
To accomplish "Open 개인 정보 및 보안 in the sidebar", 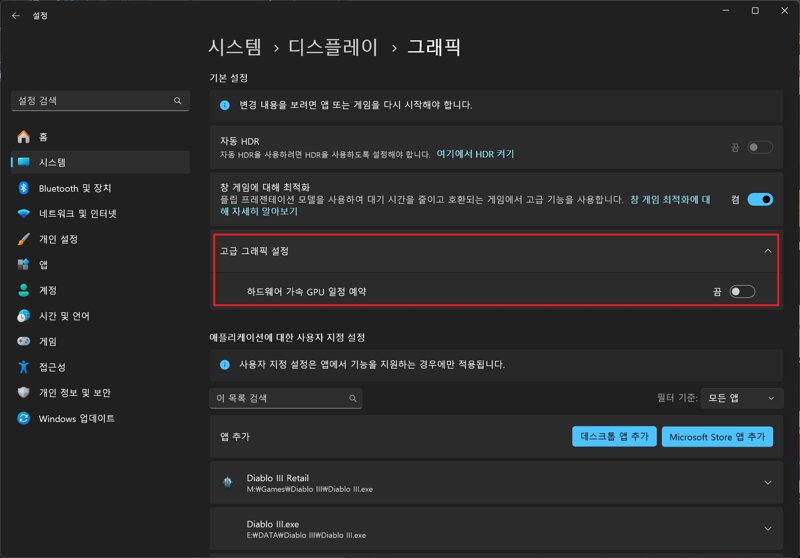I will coord(101,392).
